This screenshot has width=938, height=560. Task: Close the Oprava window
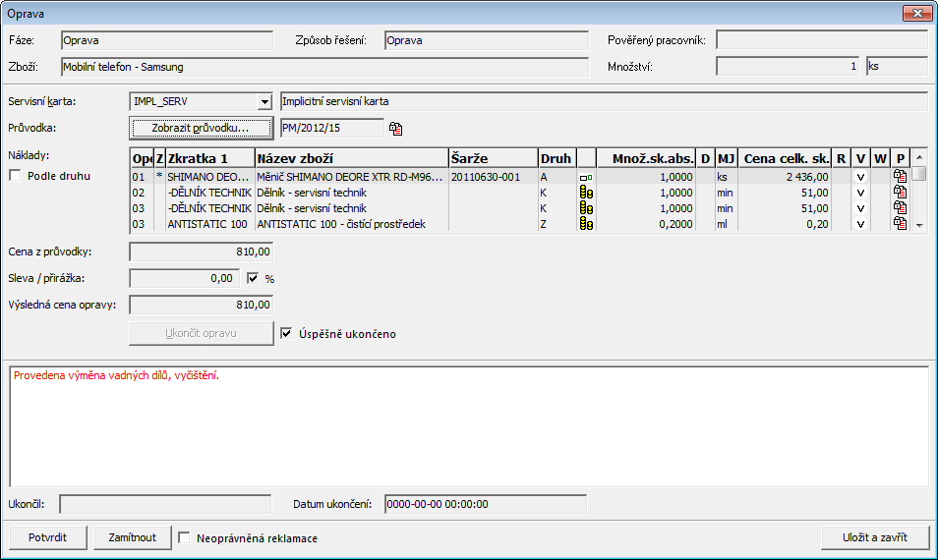pos(917,13)
